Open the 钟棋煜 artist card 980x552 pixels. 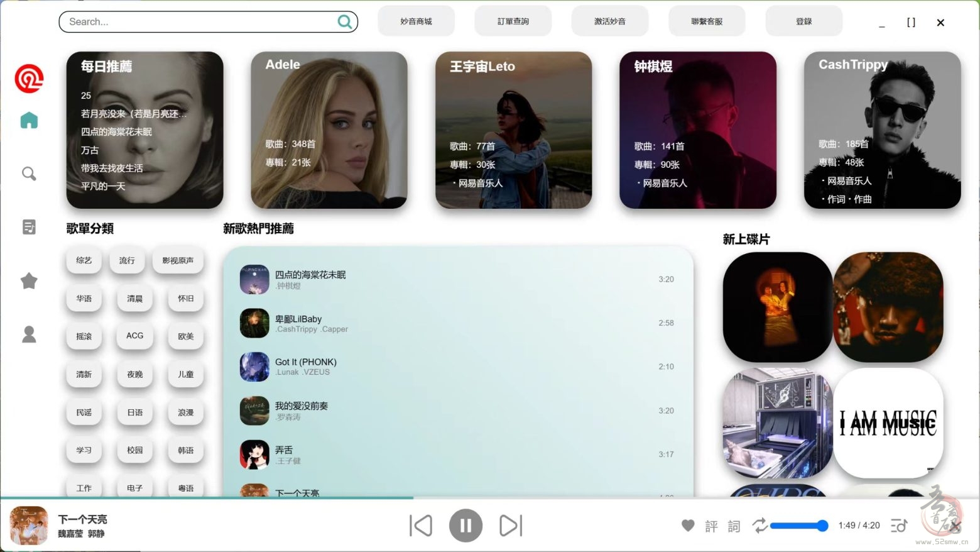click(x=698, y=130)
